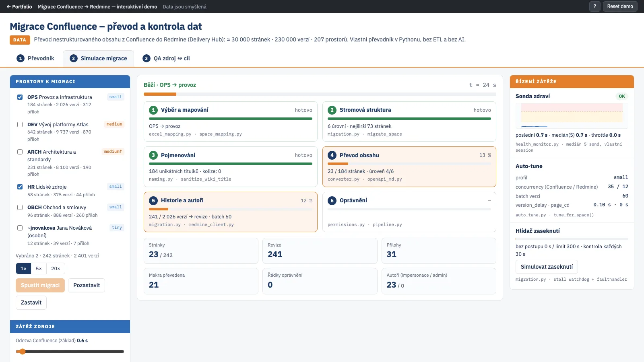Click the 'medium↑' tag on ARCH row
Viewport: 644px width, 362px height.
113,152
